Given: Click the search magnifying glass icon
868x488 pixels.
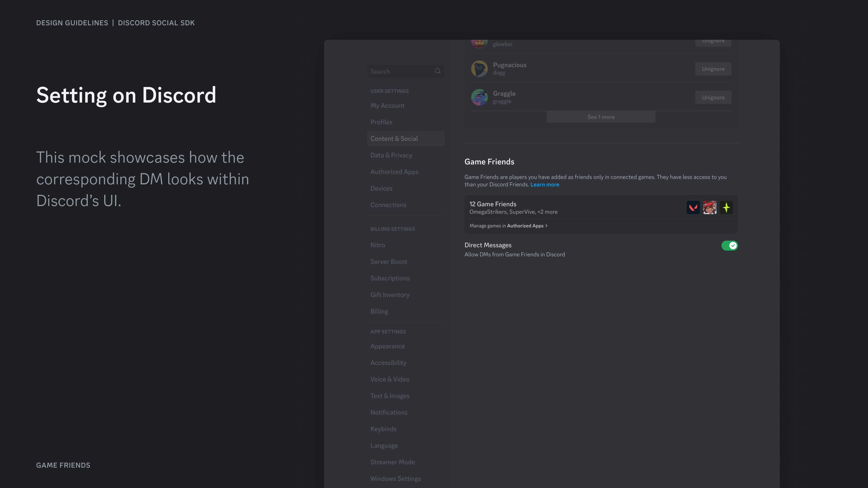Looking at the screenshot, I should click(438, 71).
